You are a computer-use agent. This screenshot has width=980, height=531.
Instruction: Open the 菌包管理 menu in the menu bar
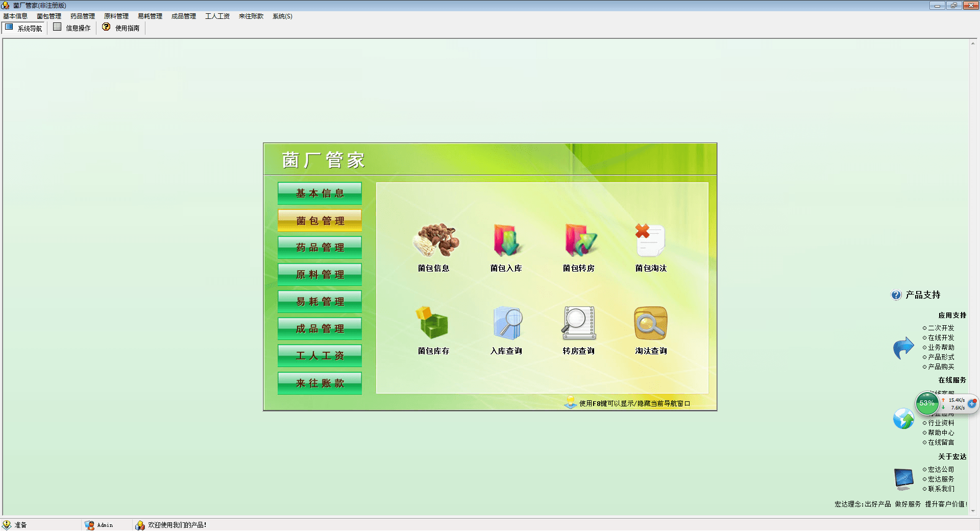[49, 16]
